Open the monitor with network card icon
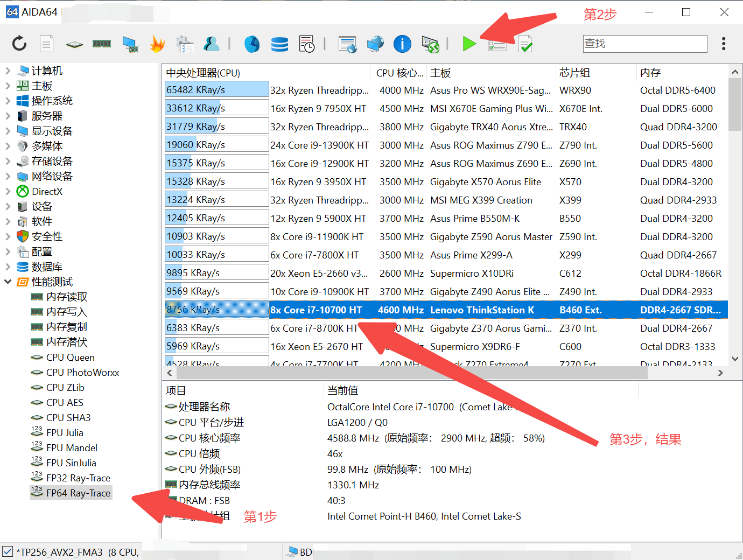This screenshot has width=743, height=560. click(130, 44)
